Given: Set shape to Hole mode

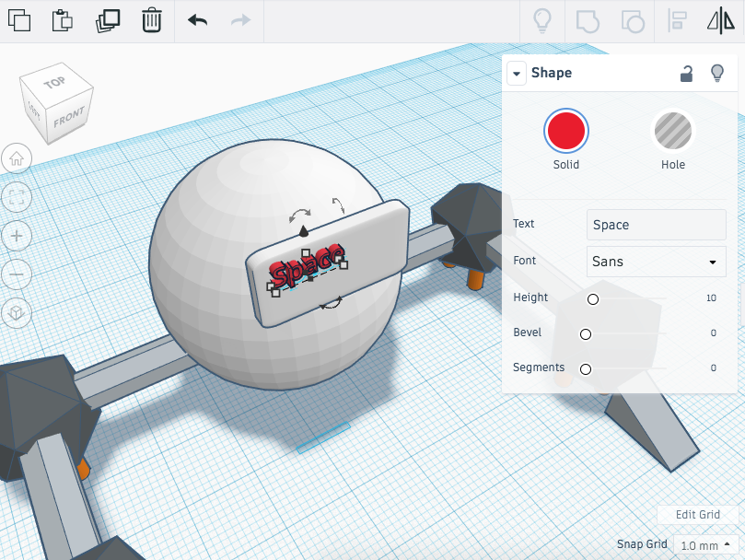Looking at the screenshot, I should click(x=673, y=131).
